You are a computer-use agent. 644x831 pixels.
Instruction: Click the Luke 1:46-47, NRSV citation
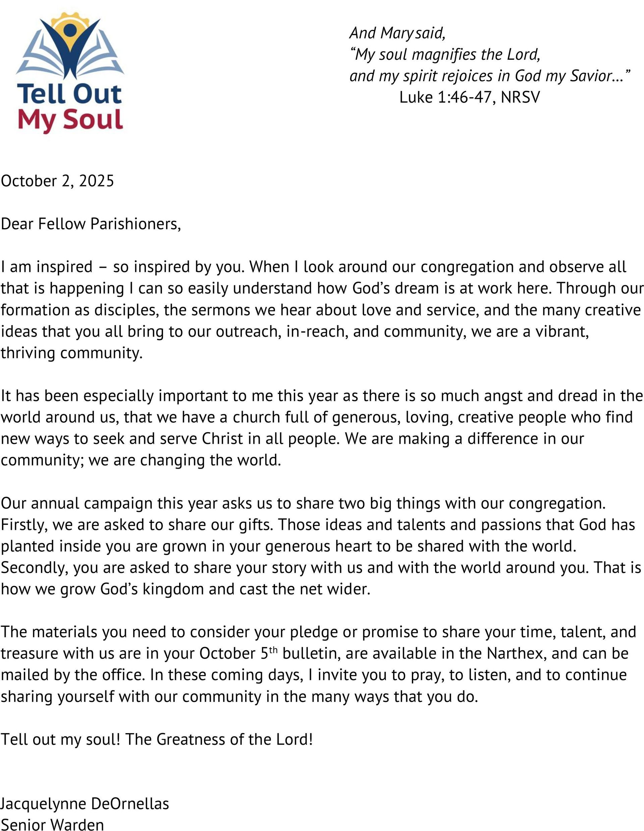(x=469, y=98)
